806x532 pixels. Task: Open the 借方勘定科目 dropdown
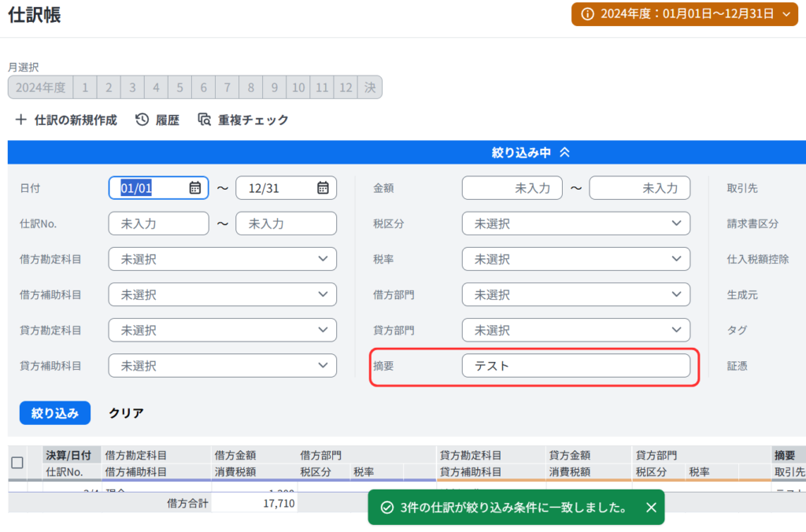pyautogui.click(x=223, y=259)
